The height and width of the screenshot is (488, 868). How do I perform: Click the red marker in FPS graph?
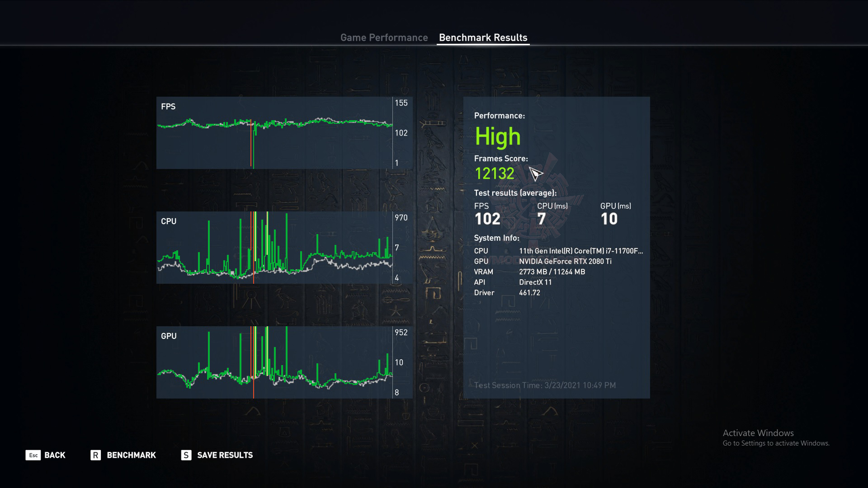251,149
